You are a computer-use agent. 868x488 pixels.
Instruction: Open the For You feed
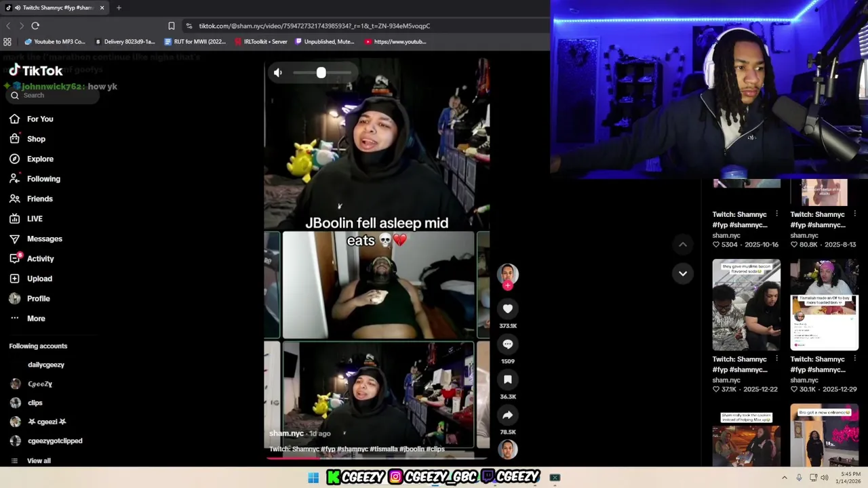[32, 119]
